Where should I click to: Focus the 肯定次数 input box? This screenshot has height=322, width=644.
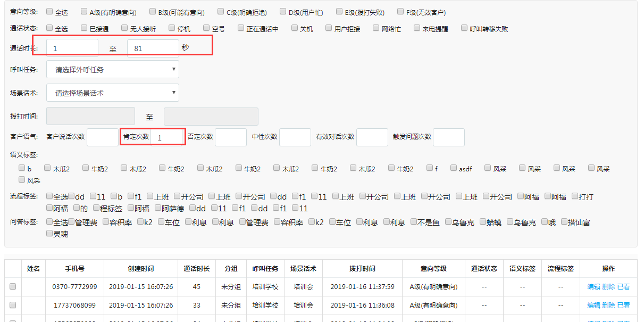[x=167, y=137]
